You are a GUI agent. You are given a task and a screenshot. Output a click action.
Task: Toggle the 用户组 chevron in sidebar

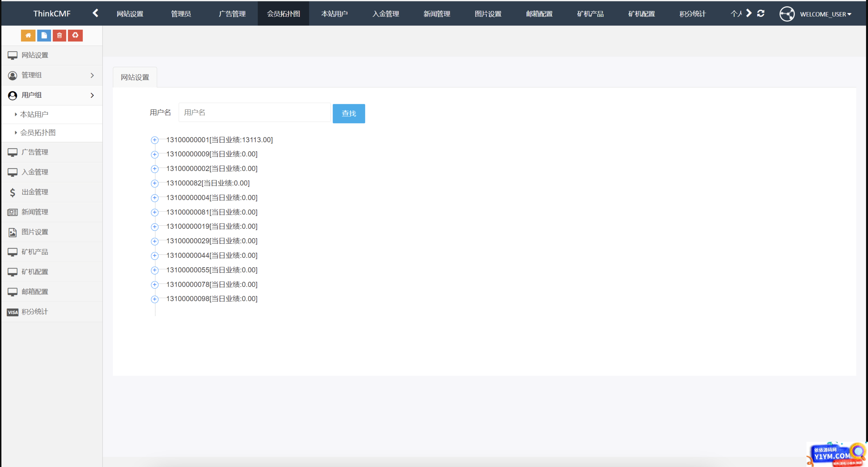coord(92,95)
